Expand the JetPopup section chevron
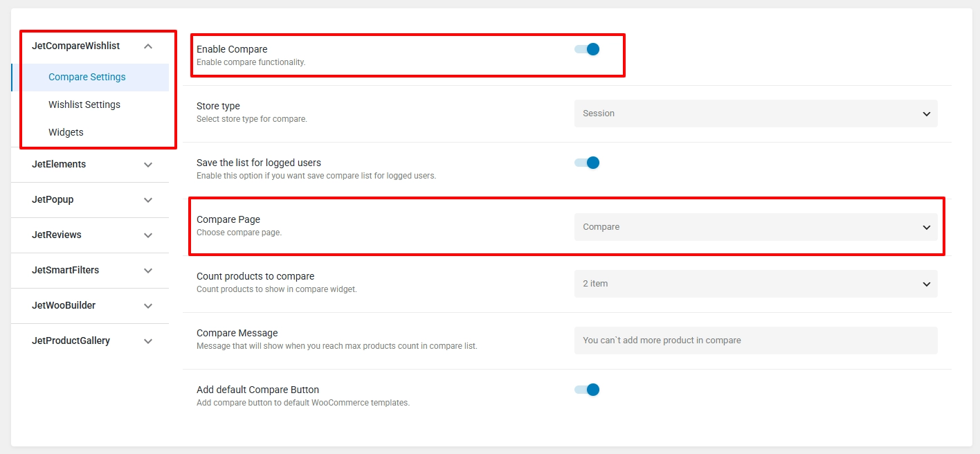 [147, 200]
